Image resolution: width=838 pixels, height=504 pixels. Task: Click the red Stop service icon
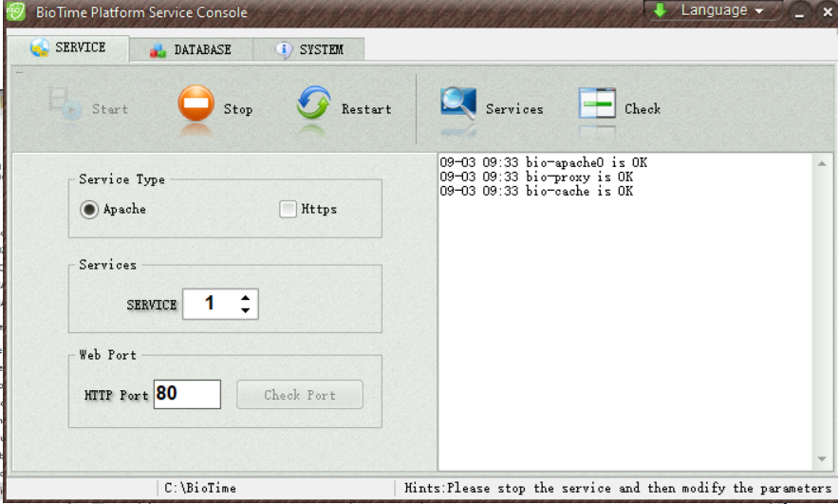[x=196, y=103]
